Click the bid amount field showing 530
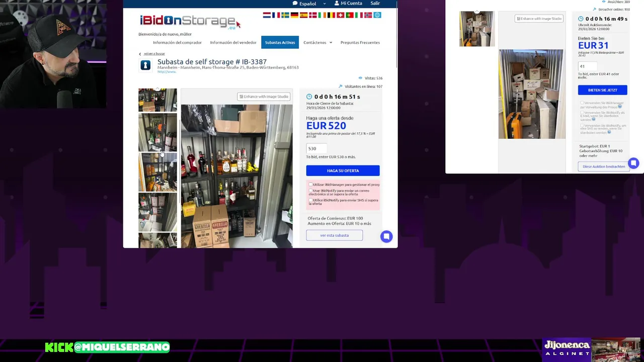This screenshot has width=644, height=362. [x=316, y=148]
